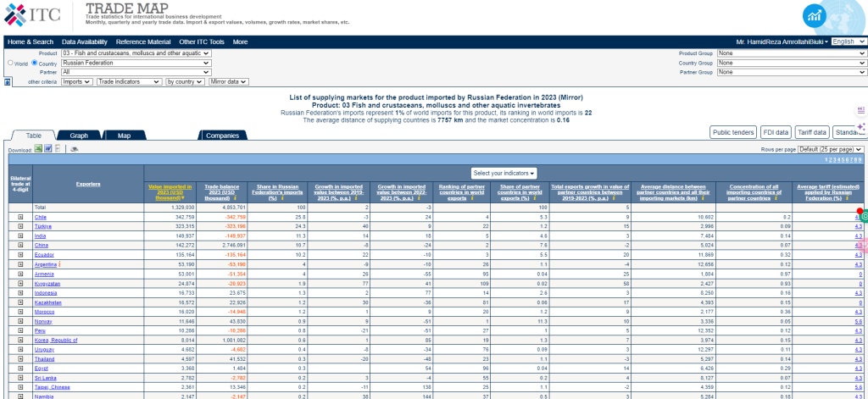Viewport: 868px width, 399px height.
Task: Open the Kazakhstan exporter link
Action: [47, 302]
